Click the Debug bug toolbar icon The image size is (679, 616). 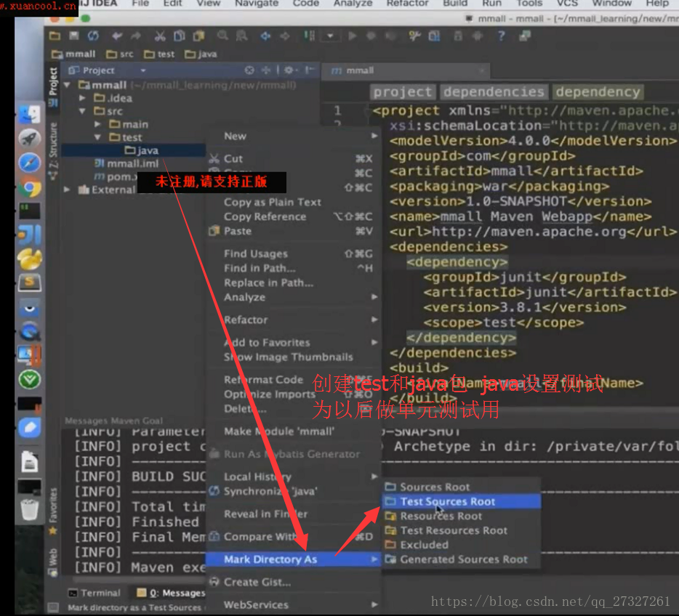click(x=371, y=36)
